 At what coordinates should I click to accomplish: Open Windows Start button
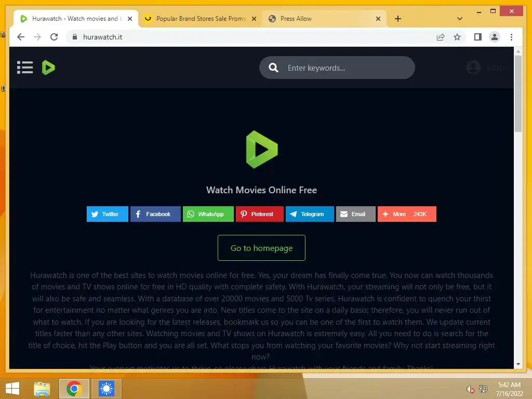point(12,389)
